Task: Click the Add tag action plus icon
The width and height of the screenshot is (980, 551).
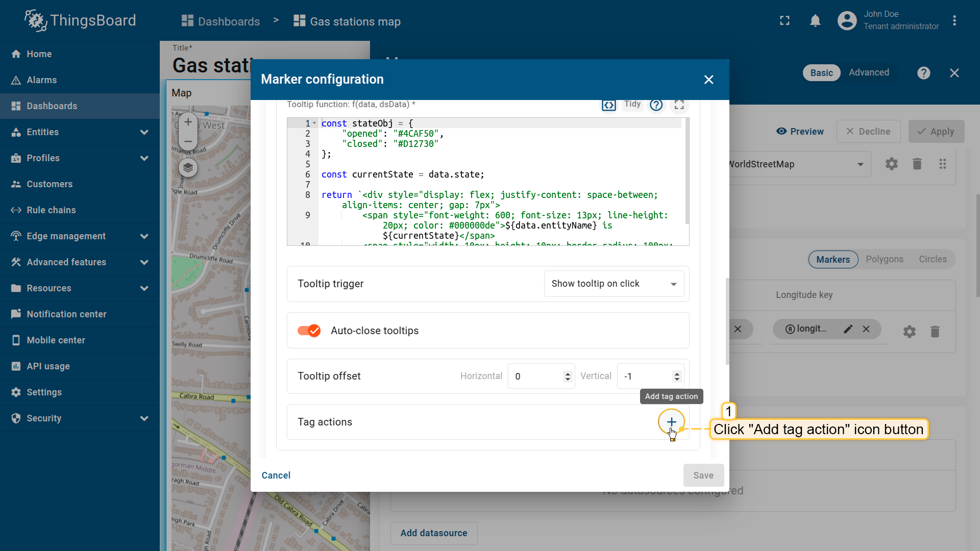Action: pos(671,422)
